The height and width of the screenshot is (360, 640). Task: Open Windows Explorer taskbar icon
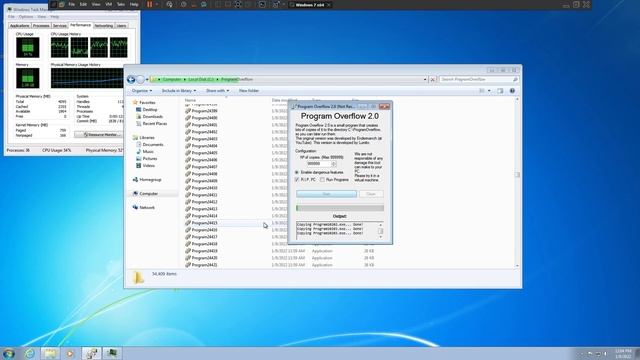pyautogui.click(x=50, y=353)
